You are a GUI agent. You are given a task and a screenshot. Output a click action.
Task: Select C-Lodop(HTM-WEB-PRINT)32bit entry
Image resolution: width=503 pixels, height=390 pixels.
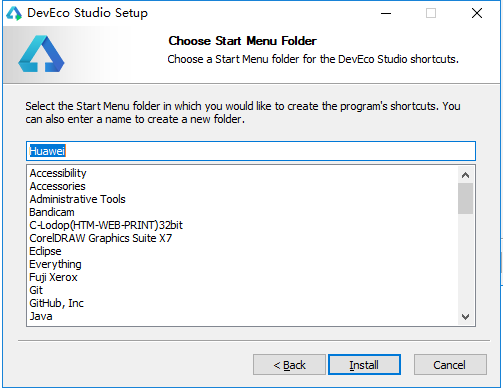click(x=106, y=225)
